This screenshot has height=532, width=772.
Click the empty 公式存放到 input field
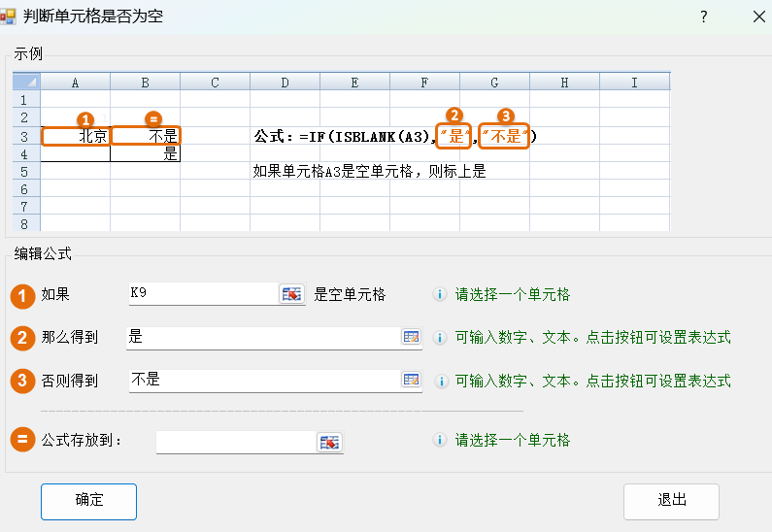[235, 442]
